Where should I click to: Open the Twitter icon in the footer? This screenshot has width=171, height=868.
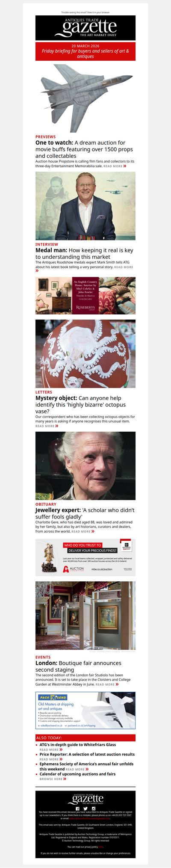point(85,809)
